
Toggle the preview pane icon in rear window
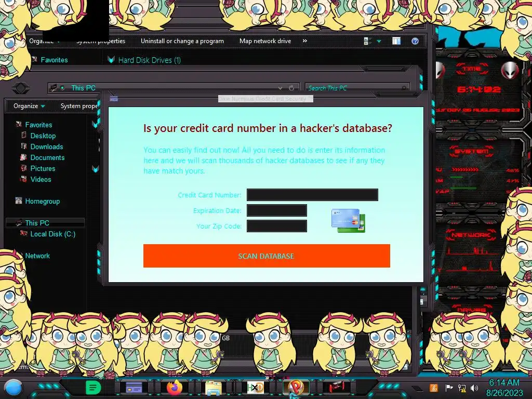click(x=396, y=41)
